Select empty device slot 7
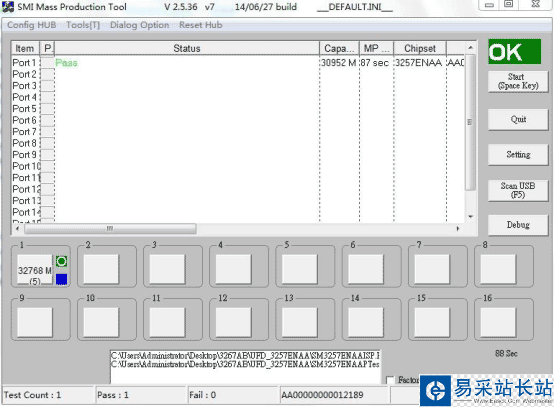The image size is (554, 407). pos(432,270)
